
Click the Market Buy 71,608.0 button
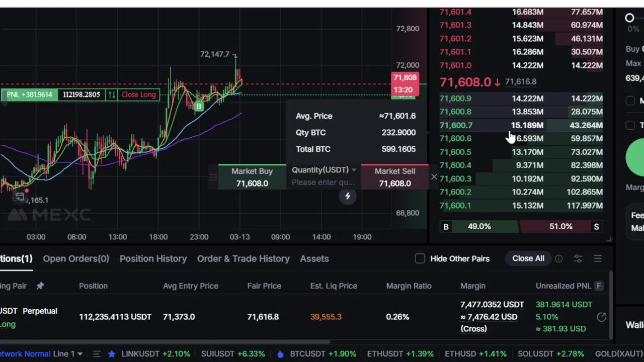click(252, 177)
